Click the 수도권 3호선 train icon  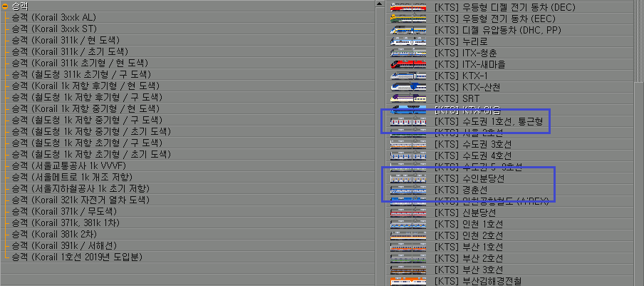coord(408,145)
